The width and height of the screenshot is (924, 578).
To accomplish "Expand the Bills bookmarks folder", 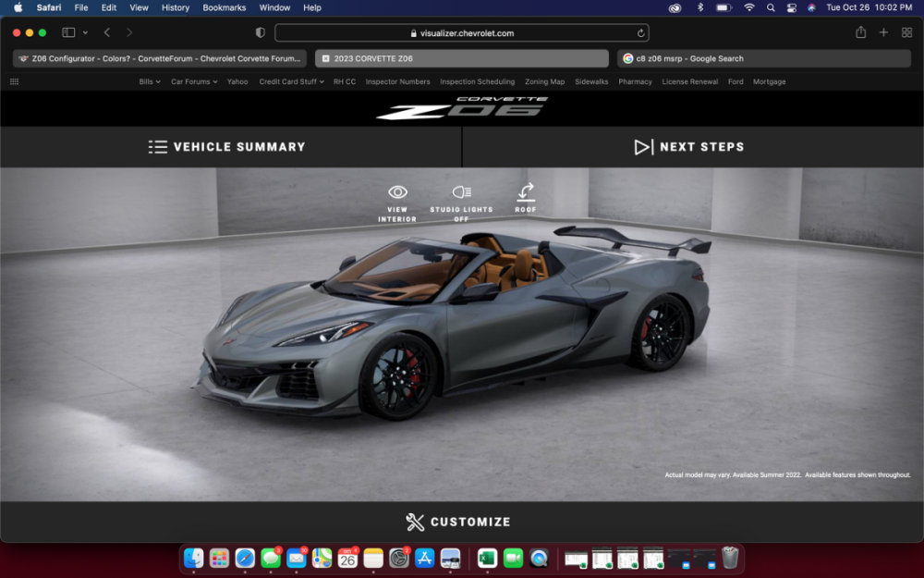I will pos(150,82).
